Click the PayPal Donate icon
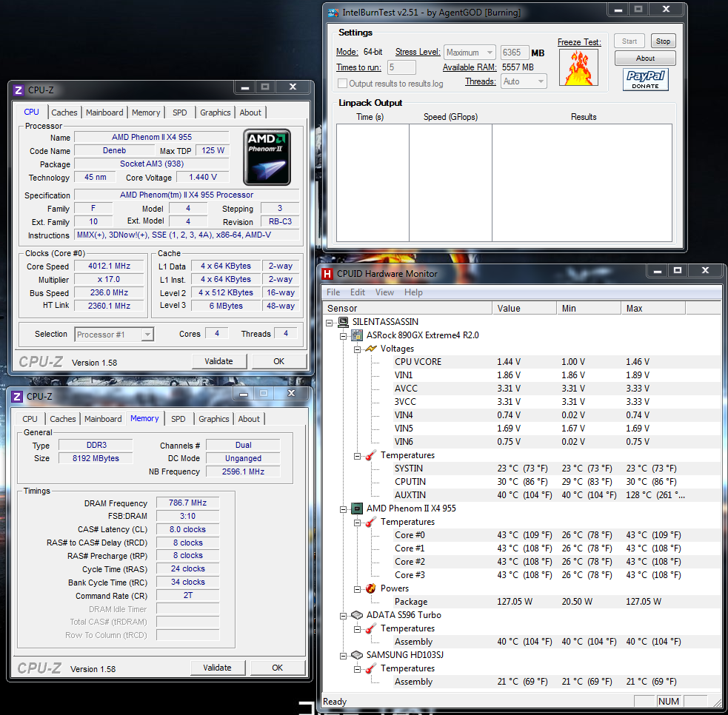Image resolution: width=728 pixels, height=715 pixels. [x=645, y=79]
